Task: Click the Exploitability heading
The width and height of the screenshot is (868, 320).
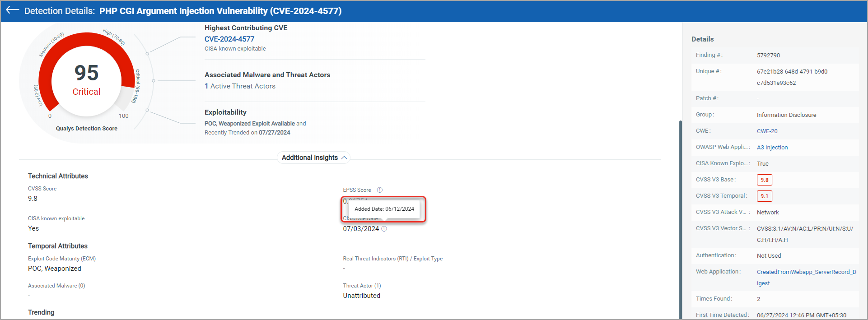Action: pyautogui.click(x=225, y=112)
